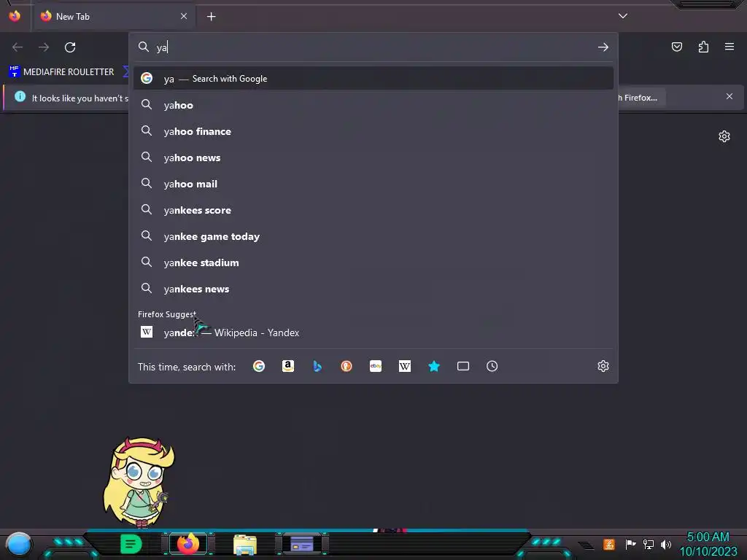Image resolution: width=747 pixels, height=560 pixels.
Task: Search open tabs using the tab icon
Action: coord(463,366)
